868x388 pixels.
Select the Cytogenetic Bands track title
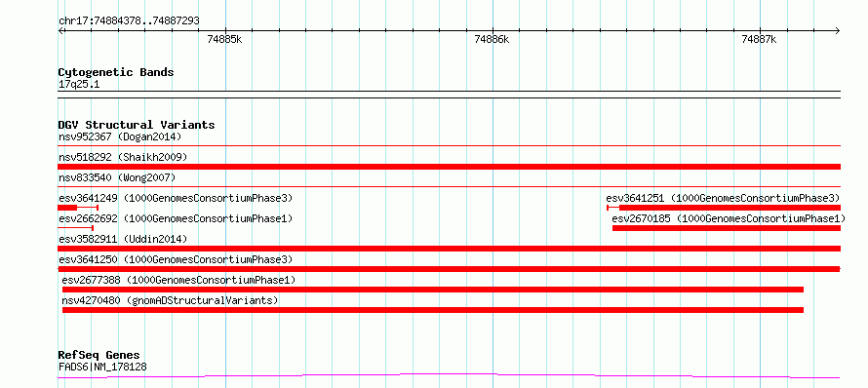click(x=116, y=72)
